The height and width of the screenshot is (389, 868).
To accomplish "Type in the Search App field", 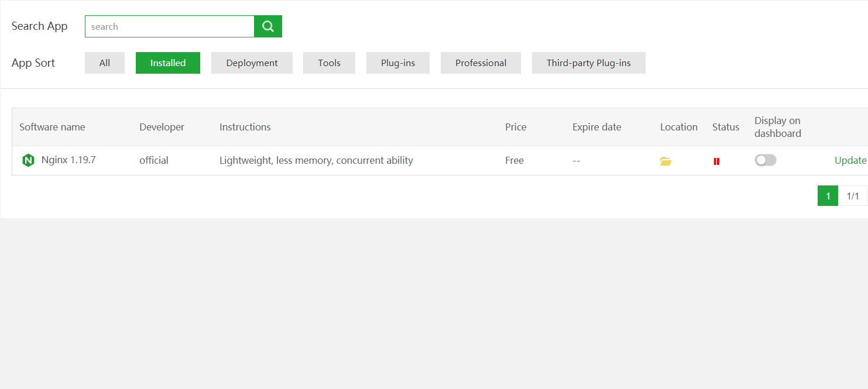I will pos(170,26).
